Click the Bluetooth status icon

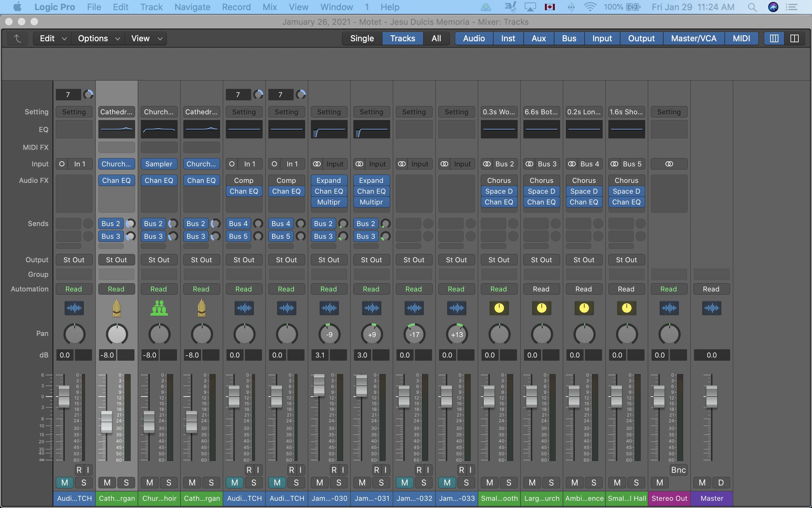pos(571,7)
